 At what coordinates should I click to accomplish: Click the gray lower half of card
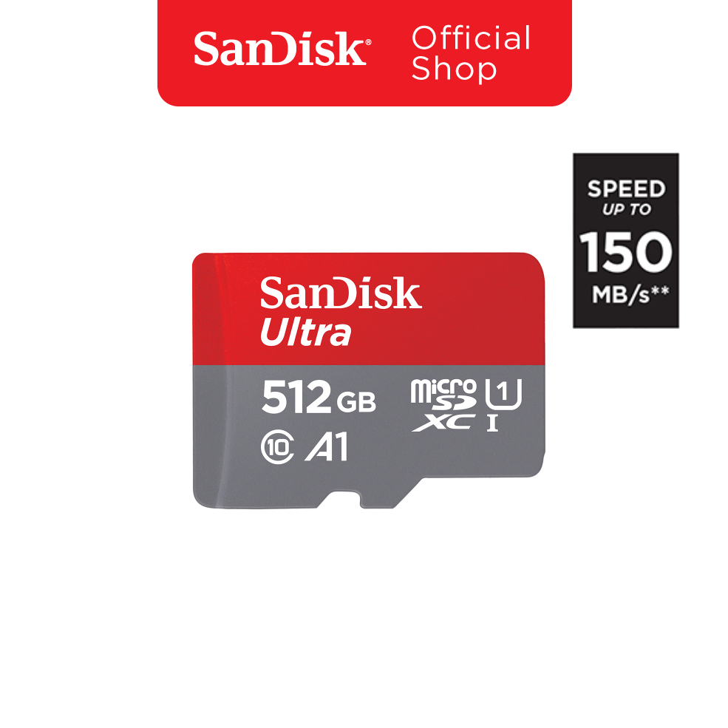point(369,434)
